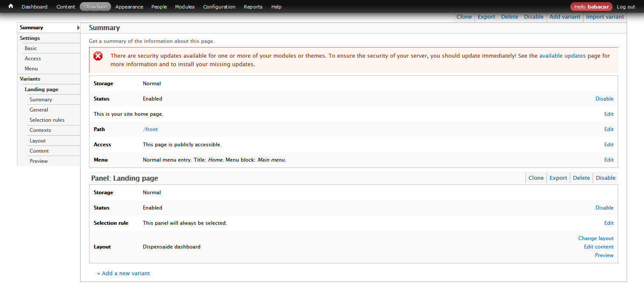Image resolution: width=644 pixels, height=296 pixels.
Task: Open the Configuration menu
Action: (219, 7)
